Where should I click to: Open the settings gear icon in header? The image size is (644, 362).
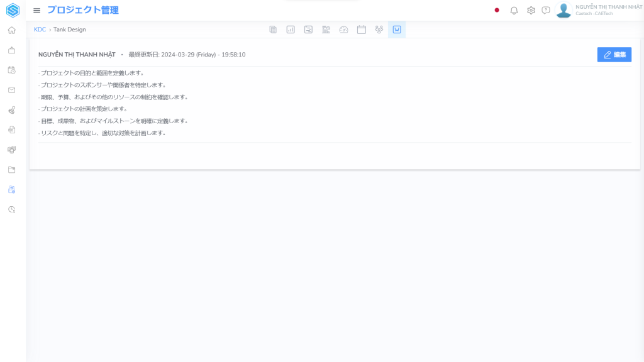point(531,11)
